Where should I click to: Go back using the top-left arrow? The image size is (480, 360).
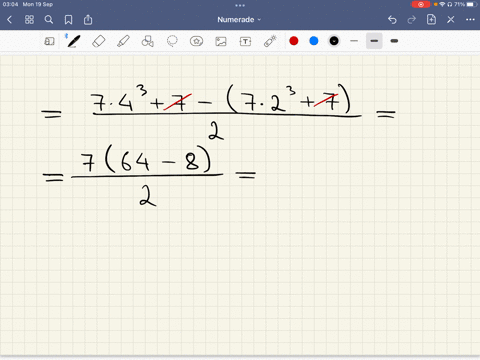point(9,20)
